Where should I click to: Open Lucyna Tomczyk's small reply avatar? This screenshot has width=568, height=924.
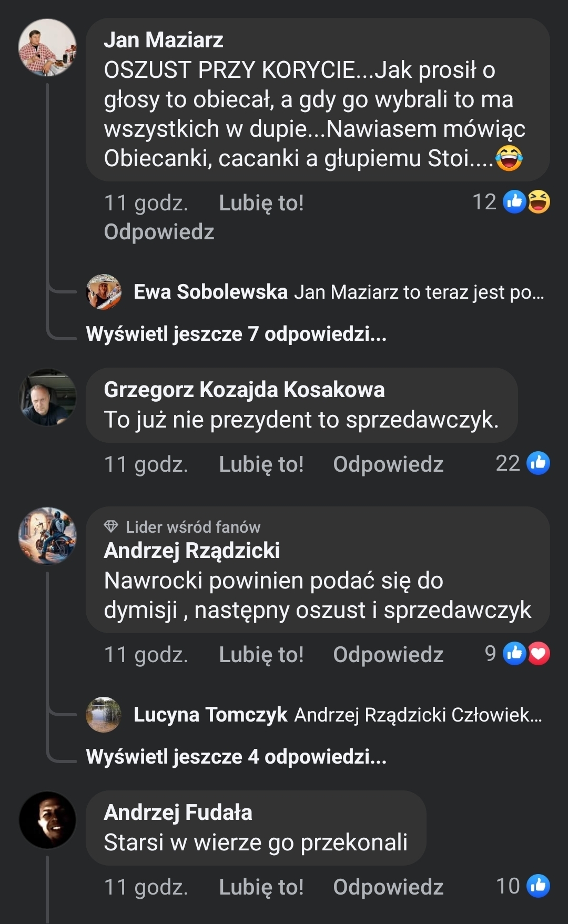(104, 715)
